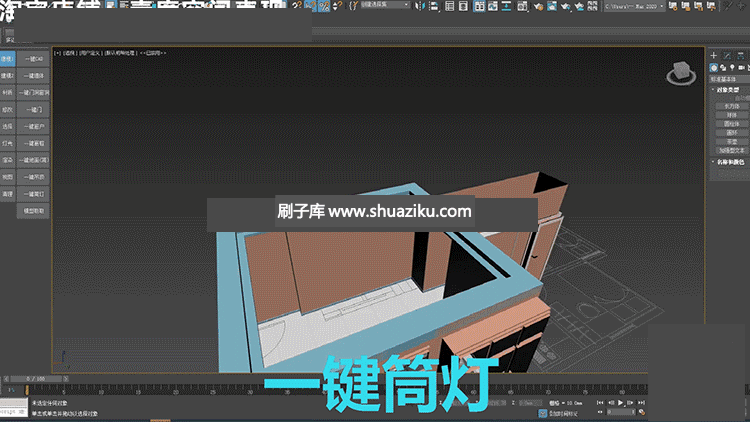Open the Modify tab in command panel
Viewport: 750px width, 422px height.
pyautogui.click(x=727, y=56)
